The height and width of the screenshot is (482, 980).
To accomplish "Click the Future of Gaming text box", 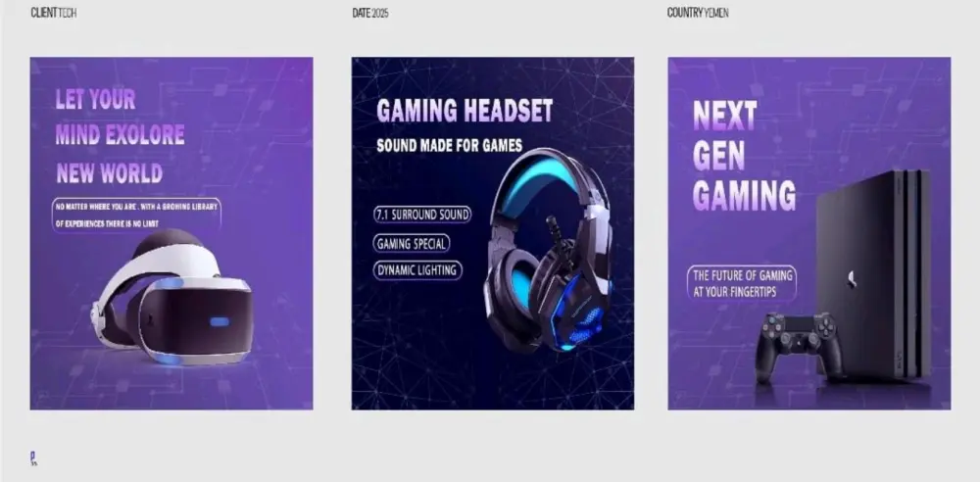I will point(742,283).
